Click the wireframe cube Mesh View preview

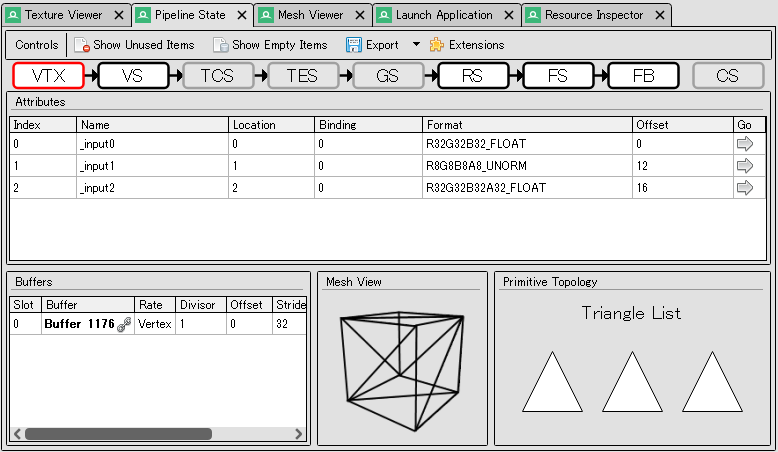point(402,360)
